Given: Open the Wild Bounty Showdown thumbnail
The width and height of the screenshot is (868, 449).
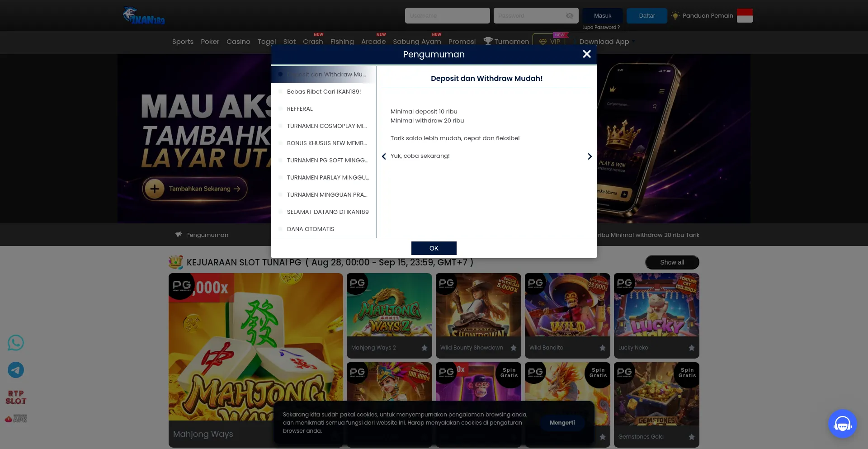Looking at the screenshot, I should point(478,305).
